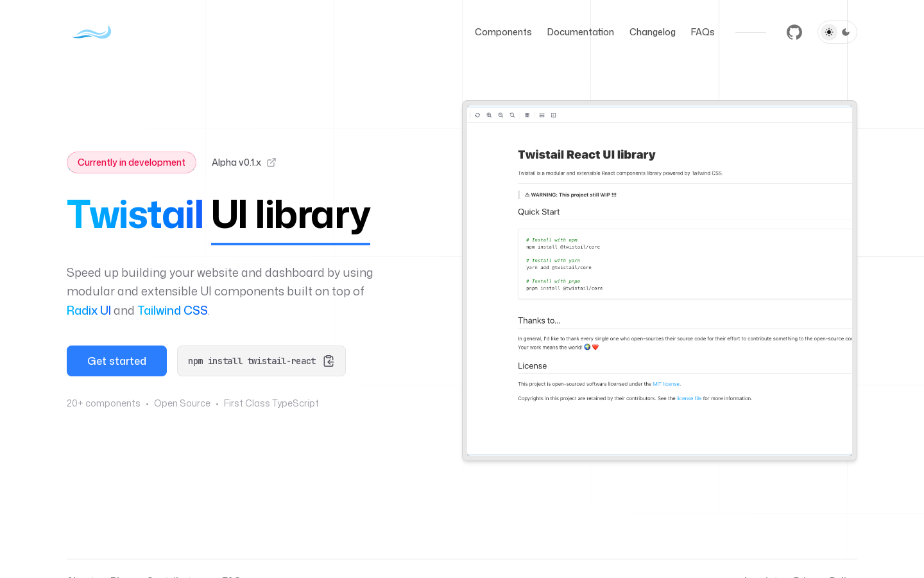Click the 'Currently in development' badge
The image size is (924, 578).
pos(132,162)
